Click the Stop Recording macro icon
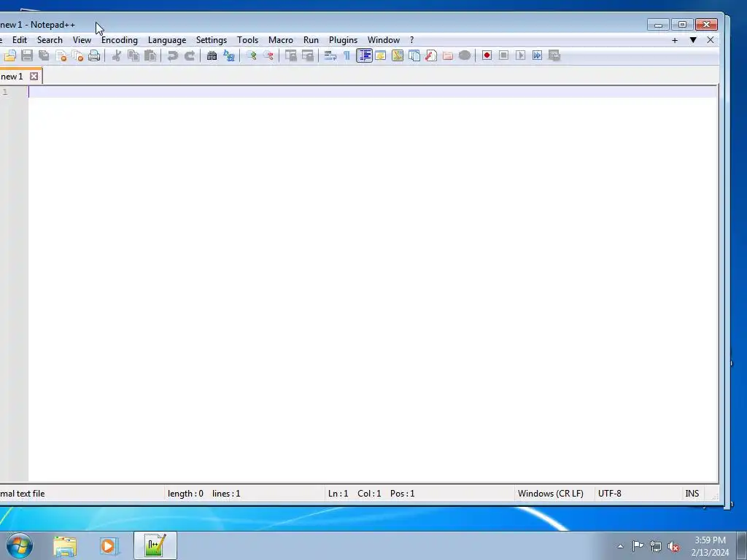This screenshot has width=747, height=560. 503,55
